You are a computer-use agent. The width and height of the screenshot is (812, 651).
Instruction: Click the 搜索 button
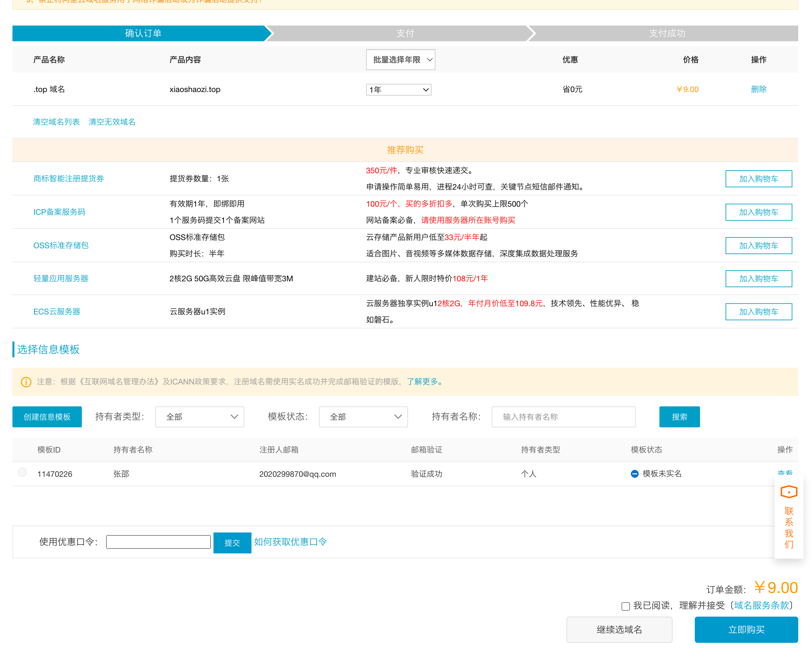679,417
